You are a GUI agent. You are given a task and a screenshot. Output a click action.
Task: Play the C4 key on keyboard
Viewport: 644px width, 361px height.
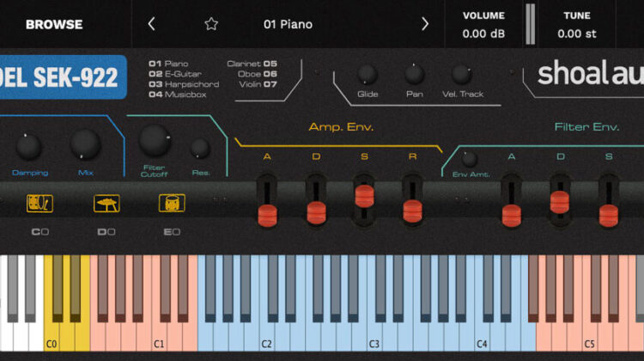[482, 335]
